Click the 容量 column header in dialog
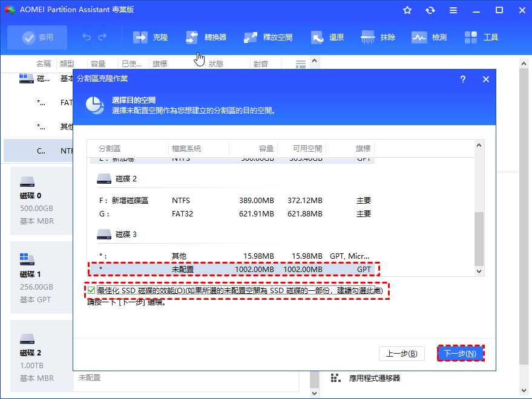Screen dimensions: 532x399 266,149
